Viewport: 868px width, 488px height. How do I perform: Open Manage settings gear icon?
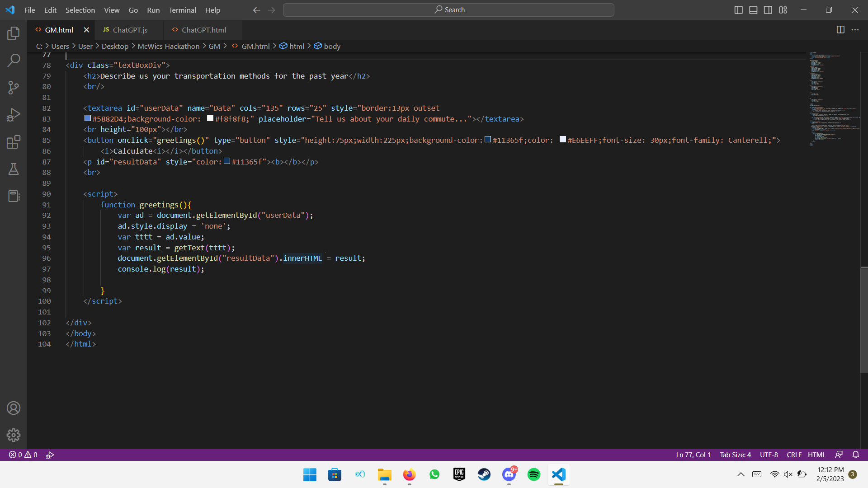14,435
